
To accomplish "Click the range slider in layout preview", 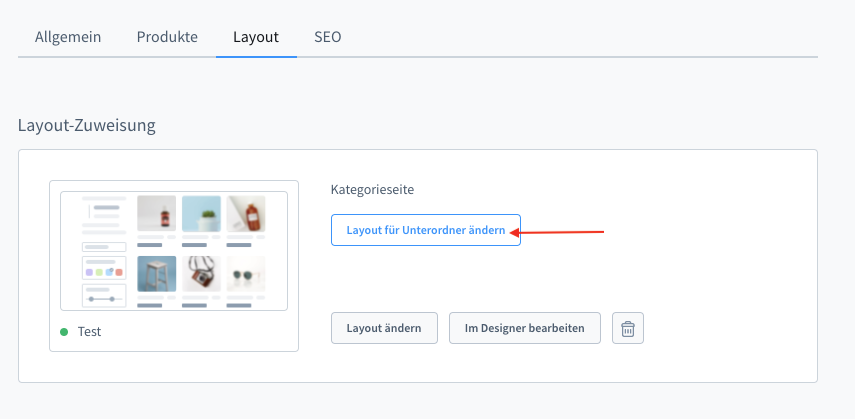I will coord(104,297).
